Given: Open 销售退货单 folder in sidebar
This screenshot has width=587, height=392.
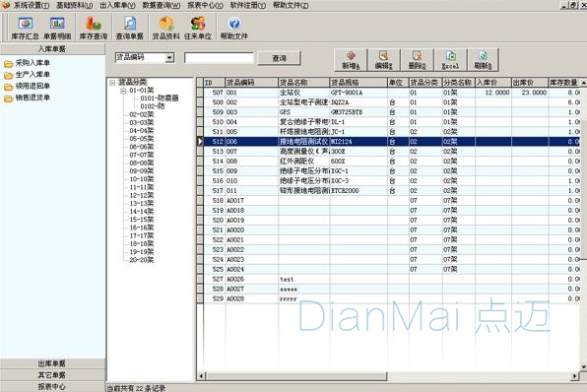Looking at the screenshot, I should [27, 98].
